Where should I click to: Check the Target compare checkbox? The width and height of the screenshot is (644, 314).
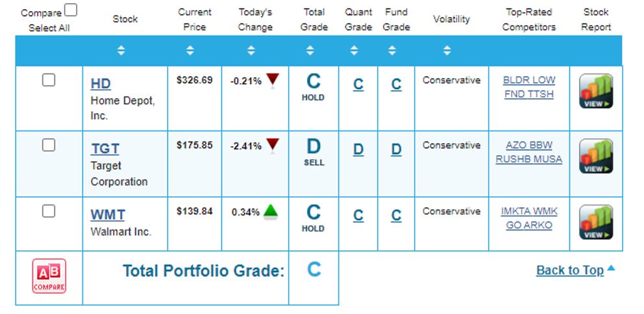[x=49, y=145]
